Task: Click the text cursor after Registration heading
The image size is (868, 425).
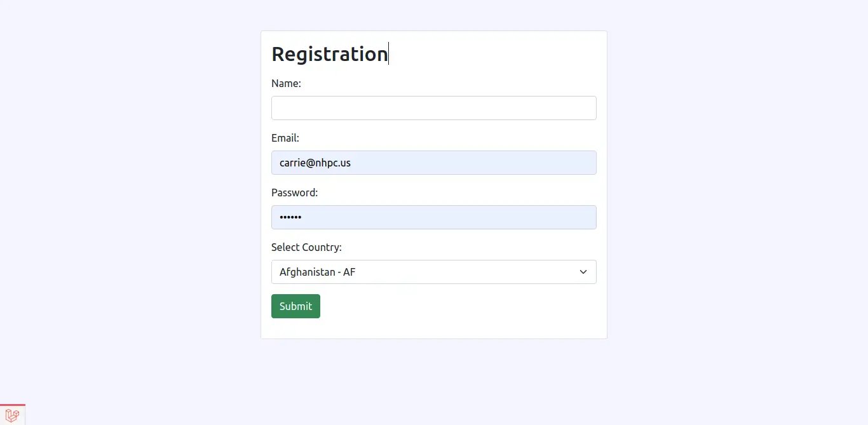Action: [x=388, y=54]
